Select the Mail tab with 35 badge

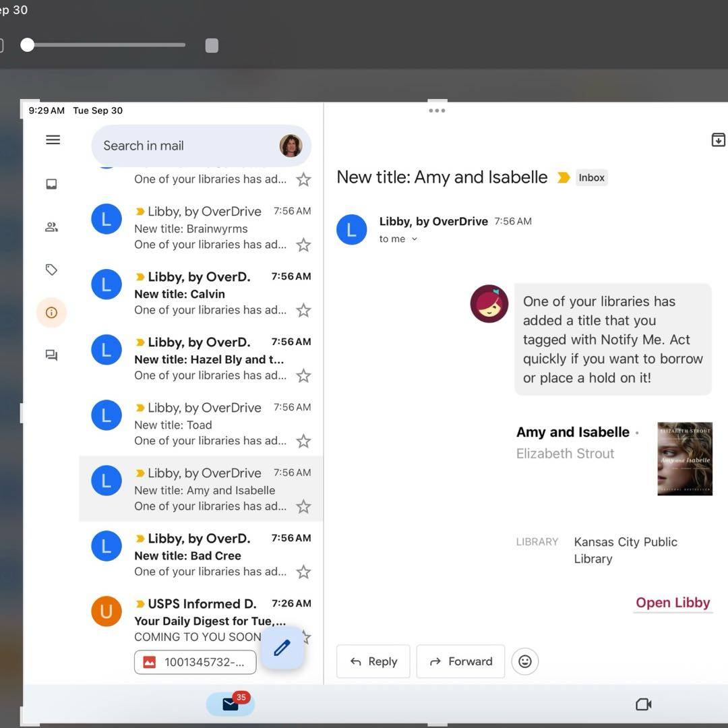231,704
